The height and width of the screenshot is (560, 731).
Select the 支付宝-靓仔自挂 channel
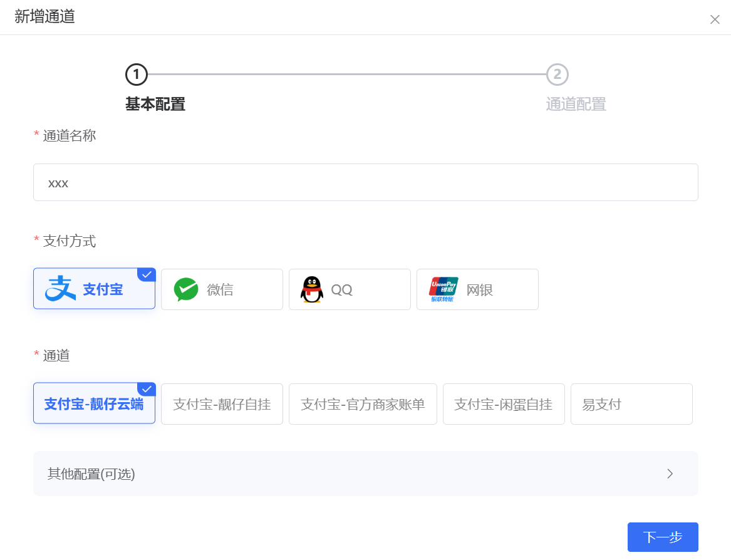tap(222, 404)
